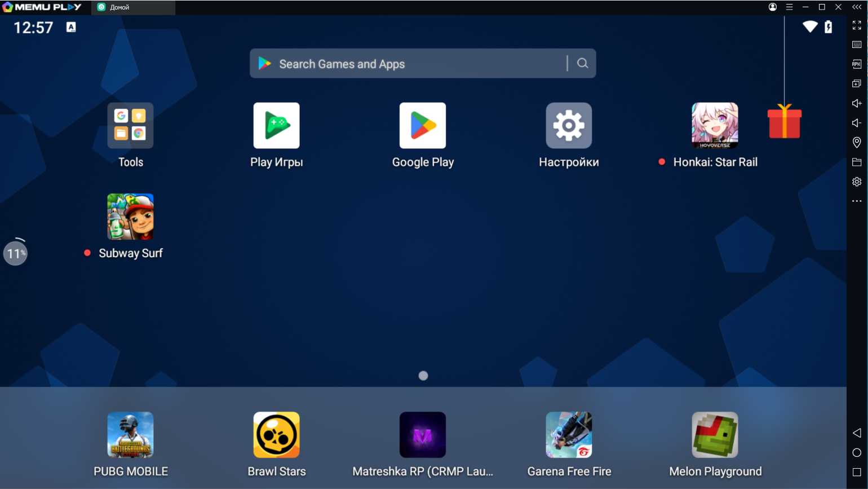
Task: Open the Tools folder
Action: coord(130,126)
